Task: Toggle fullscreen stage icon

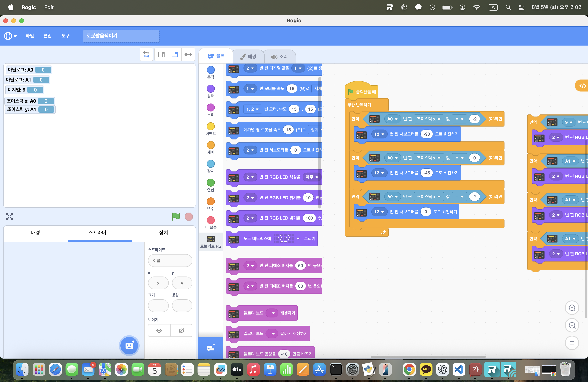Action: click(x=10, y=216)
